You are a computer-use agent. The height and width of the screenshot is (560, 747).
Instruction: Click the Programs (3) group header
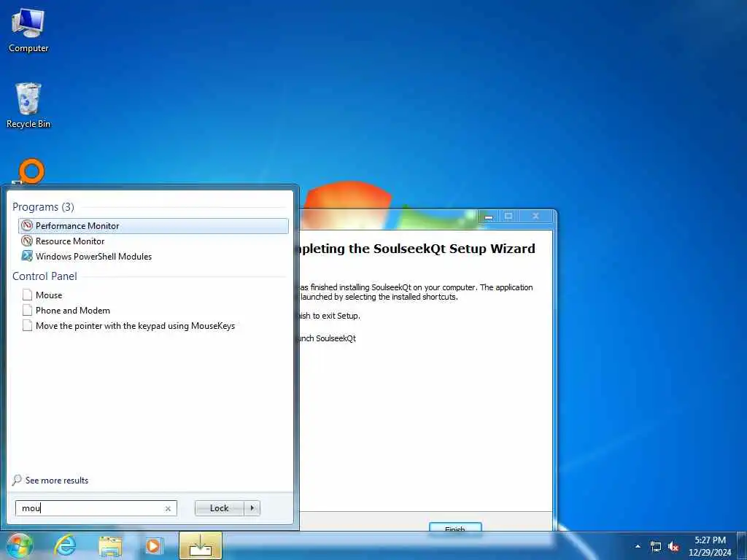click(x=43, y=206)
